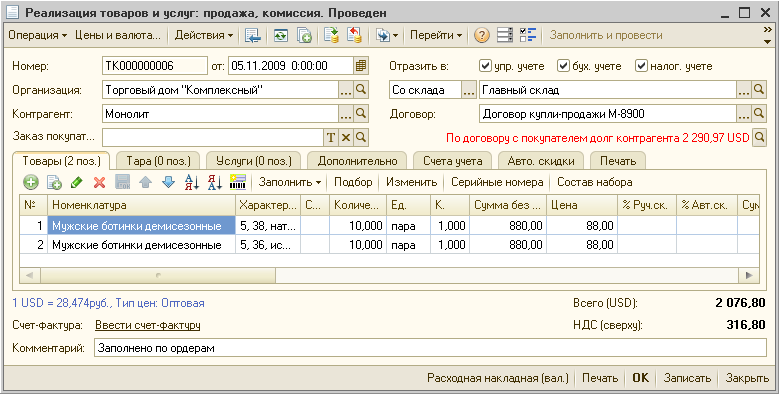The height and width of the screenshot is (394, 779).
Task: Sort rows descending Я-А
Action: click(215, 182)
